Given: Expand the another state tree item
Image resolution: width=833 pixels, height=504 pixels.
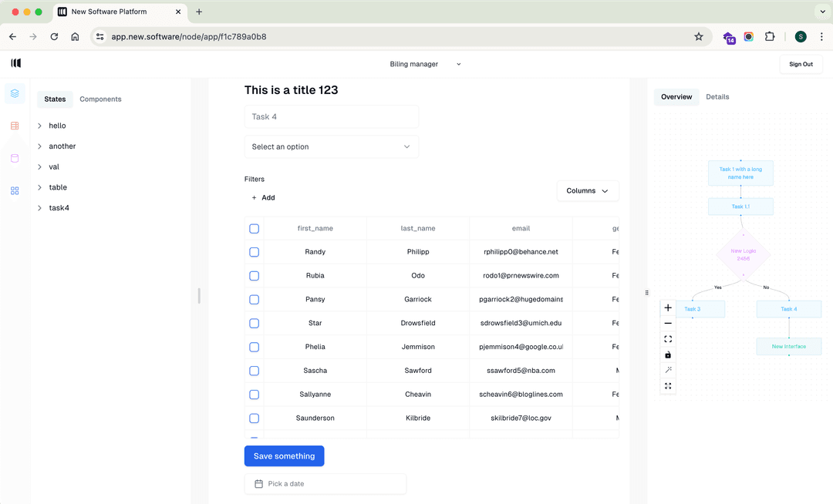Looking at the screenshot, I should pyautogui.click(x=40, y=146).
